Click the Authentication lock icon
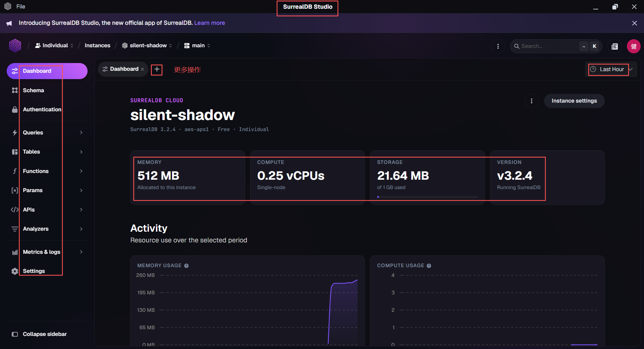 (x=15, y=110)
